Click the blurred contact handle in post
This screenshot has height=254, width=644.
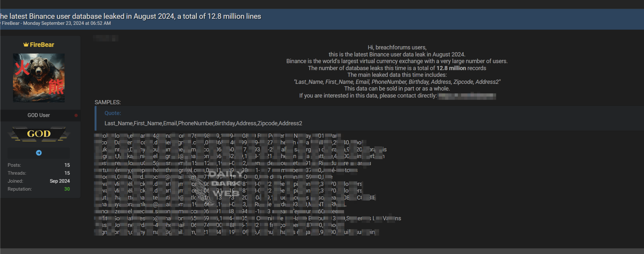467,96
